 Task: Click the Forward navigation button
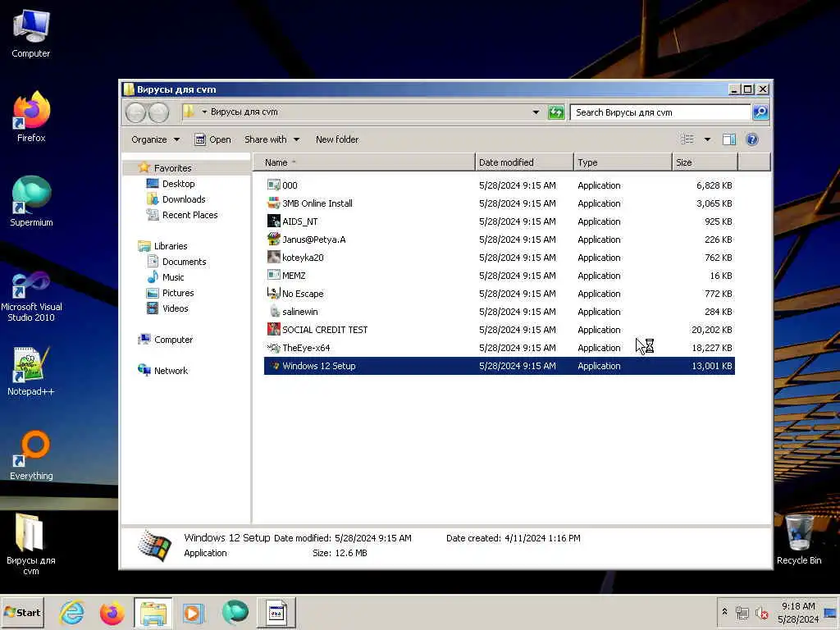tap(158, 112)
